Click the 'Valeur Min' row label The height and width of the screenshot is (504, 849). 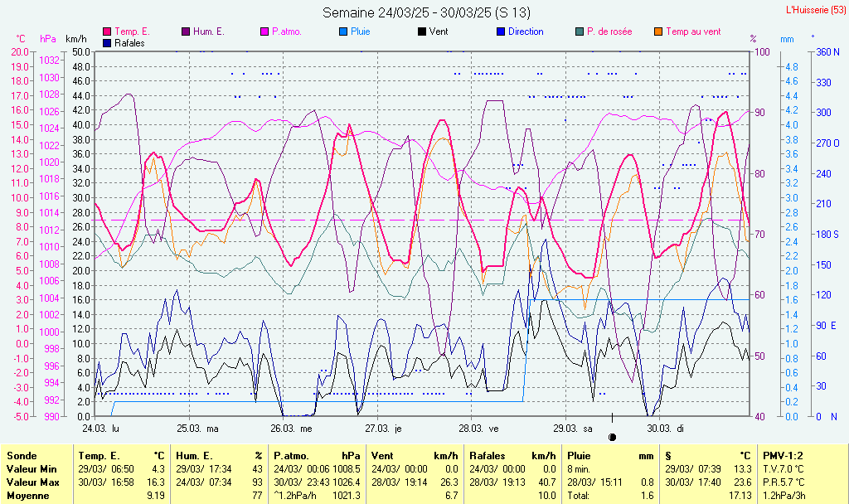[x=32, y=469]
